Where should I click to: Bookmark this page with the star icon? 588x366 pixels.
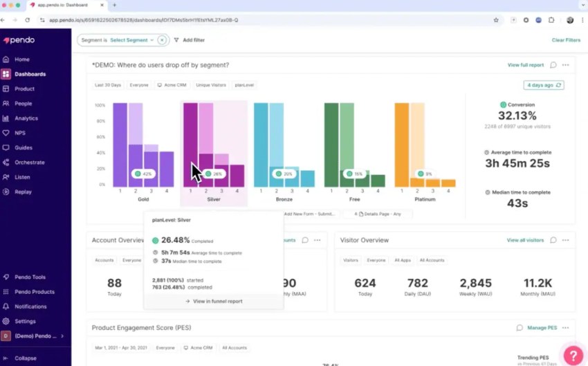496,20
